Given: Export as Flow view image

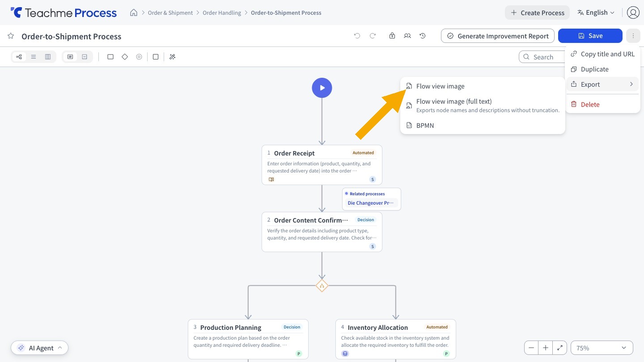Looking at the screenshot, I should click(x=483, y=86).
